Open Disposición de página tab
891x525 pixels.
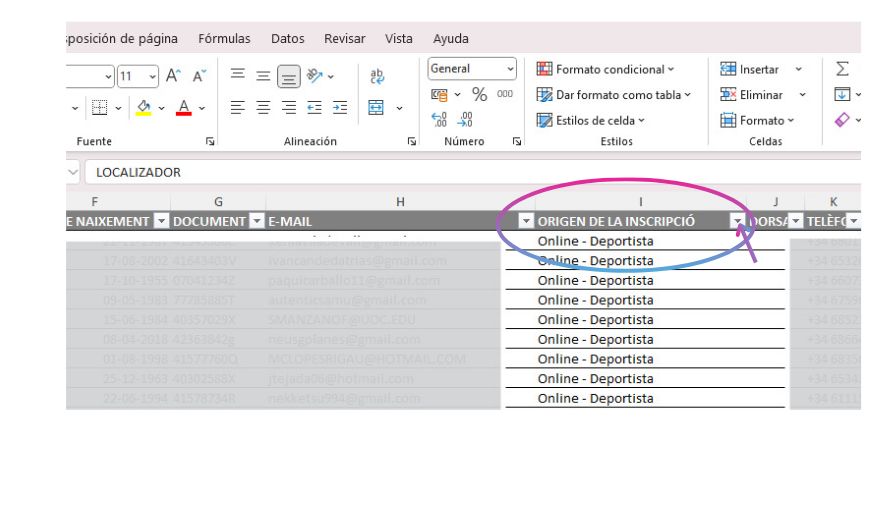point(122,39)
